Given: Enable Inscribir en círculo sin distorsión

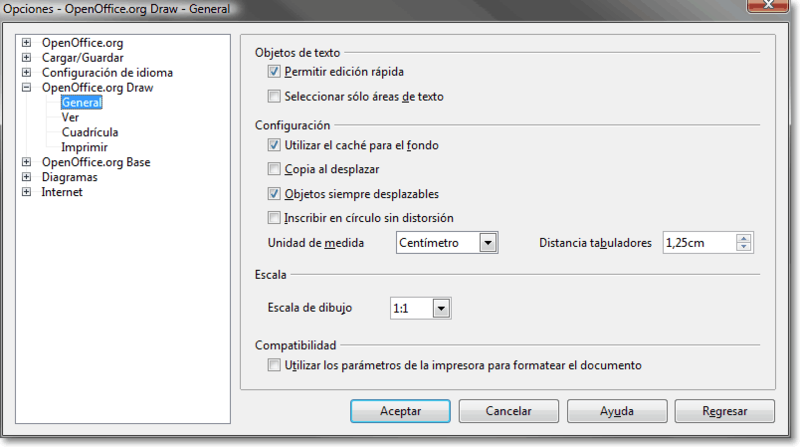Looking at the screenshot, I should 274,218.
